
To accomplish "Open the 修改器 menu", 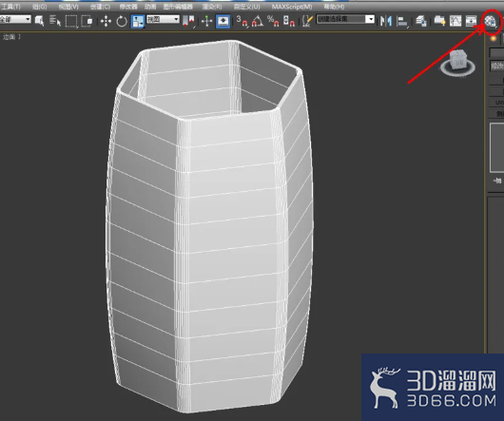I will [128, 7].
